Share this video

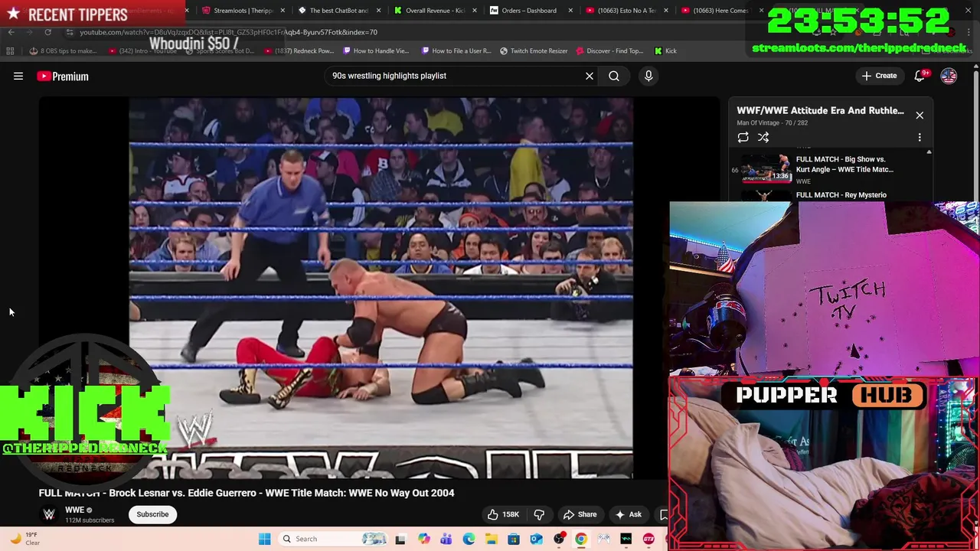(580, 514)
